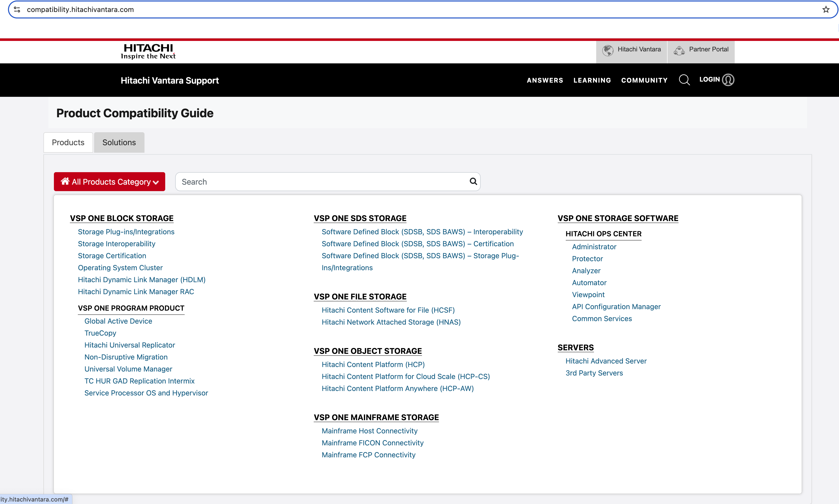Open the Hitachi Vantara Support title link
This screenshot has width=839, height=504.
click(x=169, y=81)
